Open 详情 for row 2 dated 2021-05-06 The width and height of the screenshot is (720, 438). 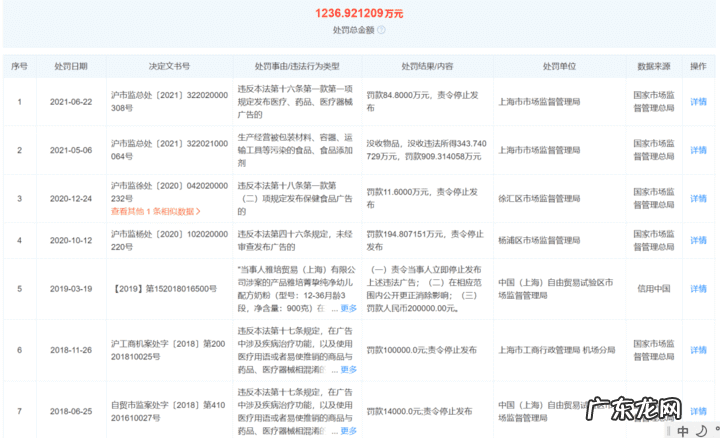tap(698, 150)
